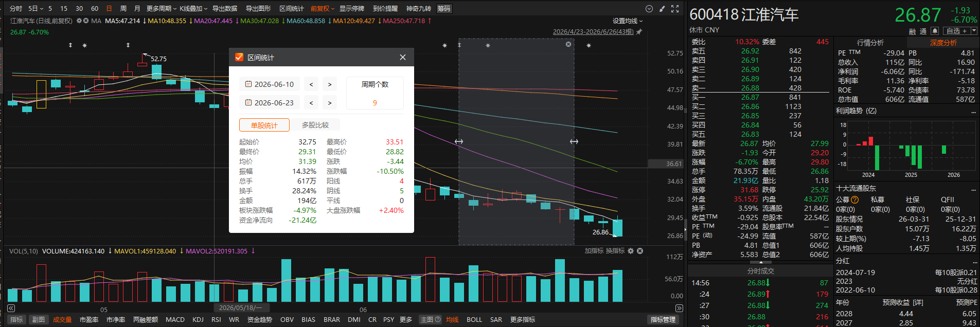Image resolution: width=980 pixels, height=327 pixels.
Task: Select the drawing brush tool icon
Action: (x=662, y=9)
